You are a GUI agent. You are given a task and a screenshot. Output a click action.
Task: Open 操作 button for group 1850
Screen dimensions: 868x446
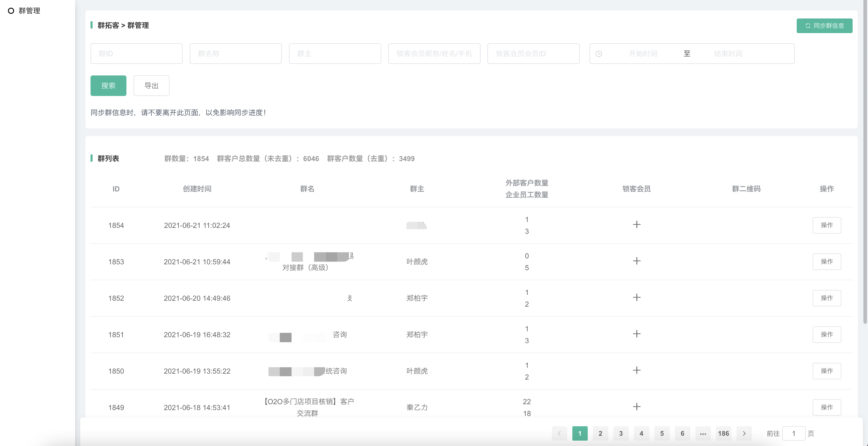click(826, 371)
